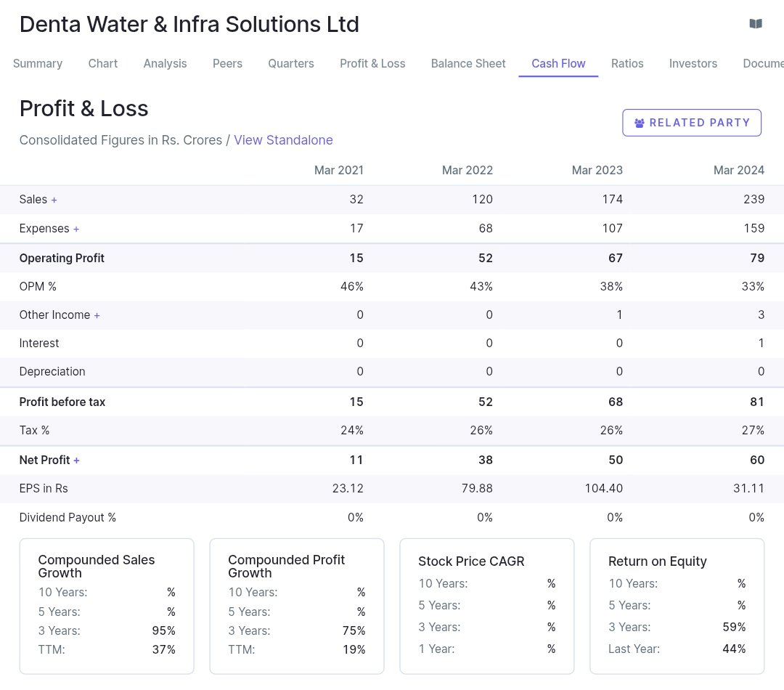Click the 19% TTM profit growth value
784x690 pixels.
(x=354, y=650)
